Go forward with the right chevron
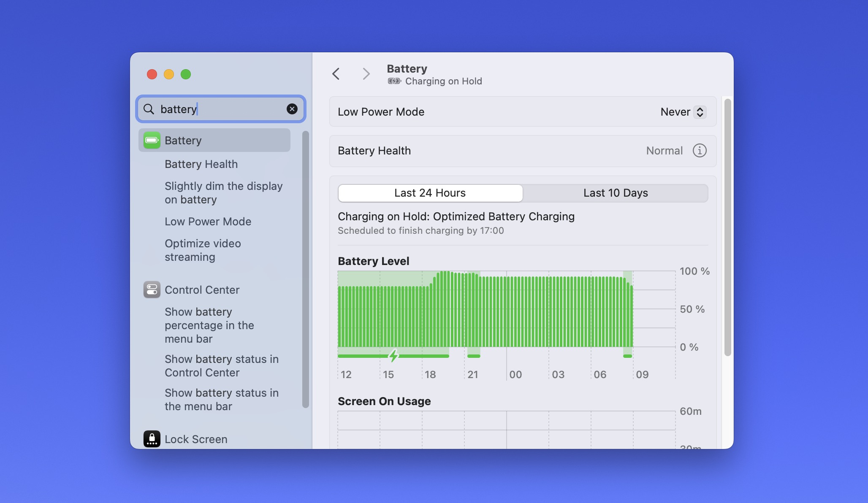This screenshot has width=868, height=503. tap(366, 74)
